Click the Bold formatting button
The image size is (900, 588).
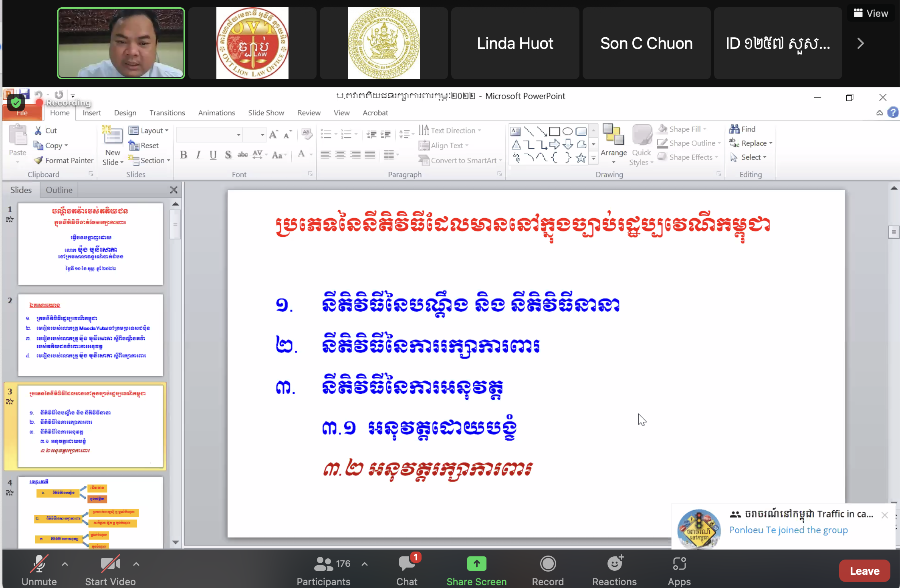(x=184, y=155)
